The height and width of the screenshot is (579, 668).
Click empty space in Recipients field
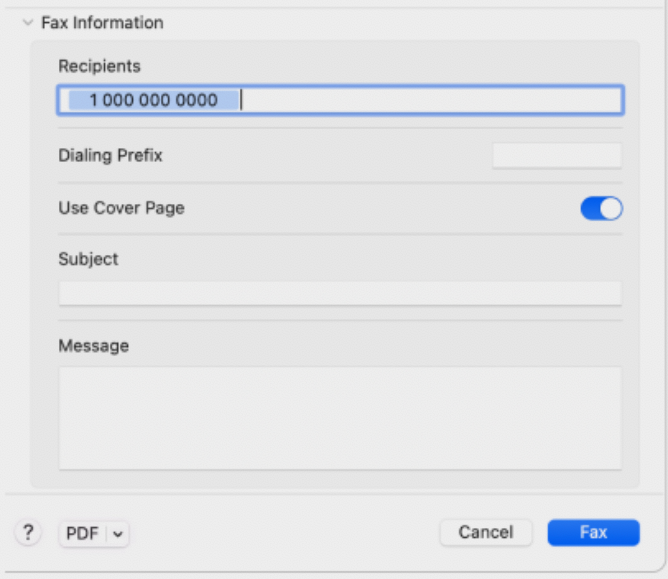[x=430, y=100]
